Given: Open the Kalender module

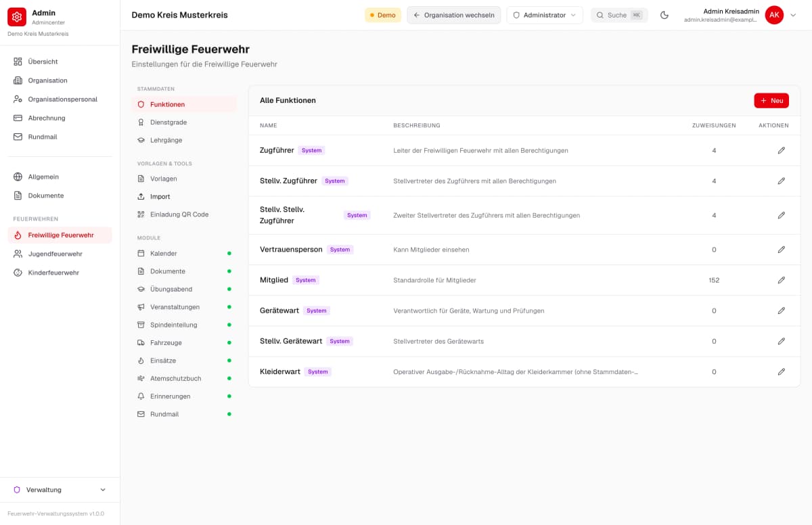Looking at the screenshot, I should tap(184, 253).
